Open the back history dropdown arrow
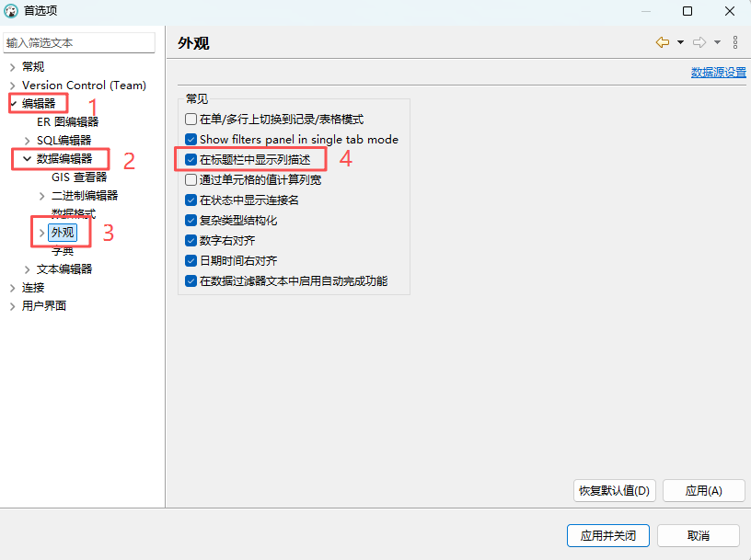 (x=680, y=42)
